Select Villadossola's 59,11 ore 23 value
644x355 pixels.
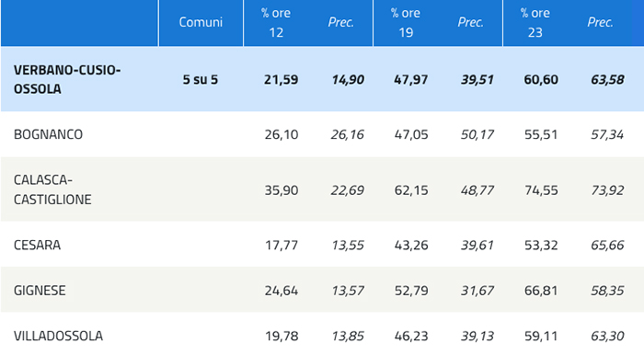541,336
